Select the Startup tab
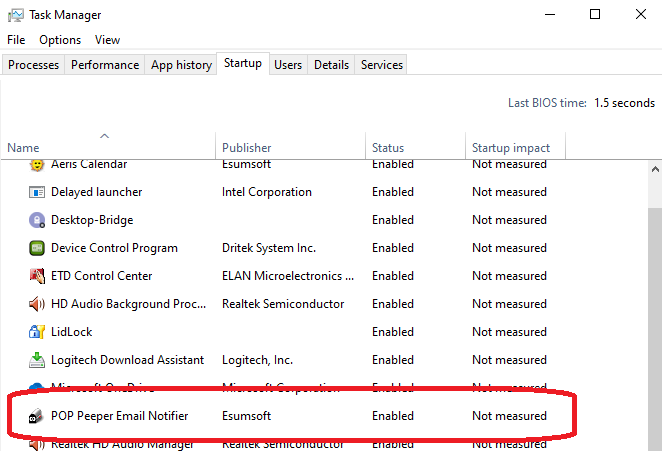This screenshot has width=662, height=451. [243, 63]
